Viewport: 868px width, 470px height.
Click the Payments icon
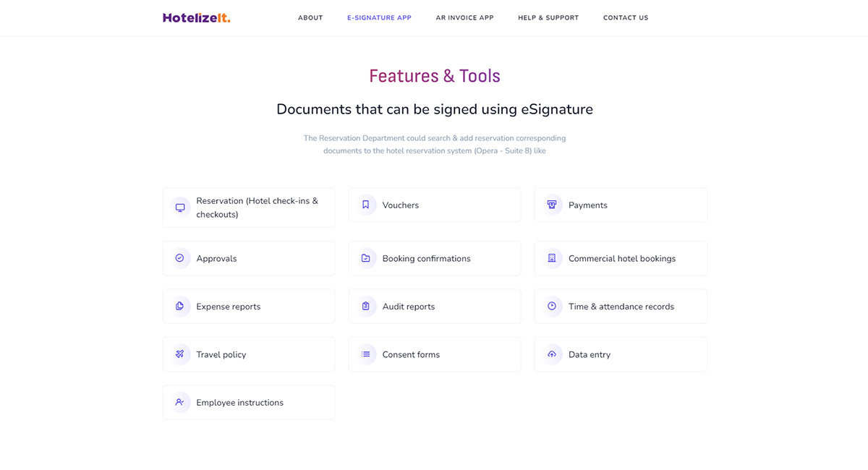552,205
